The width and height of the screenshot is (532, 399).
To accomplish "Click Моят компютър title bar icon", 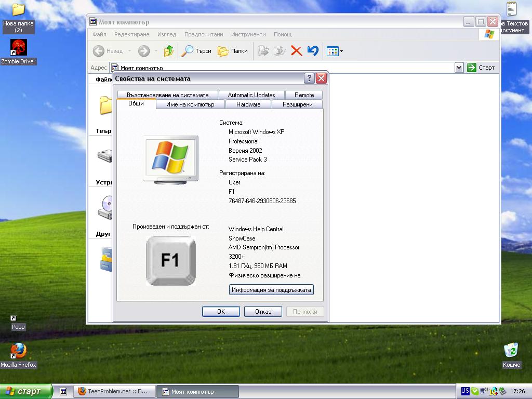I will (93, 22).
